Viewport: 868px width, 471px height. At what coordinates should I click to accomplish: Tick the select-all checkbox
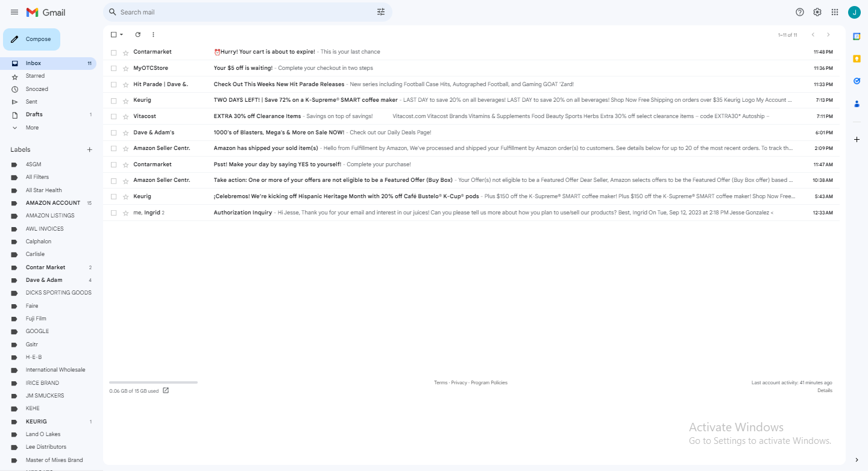pos(113,35)
